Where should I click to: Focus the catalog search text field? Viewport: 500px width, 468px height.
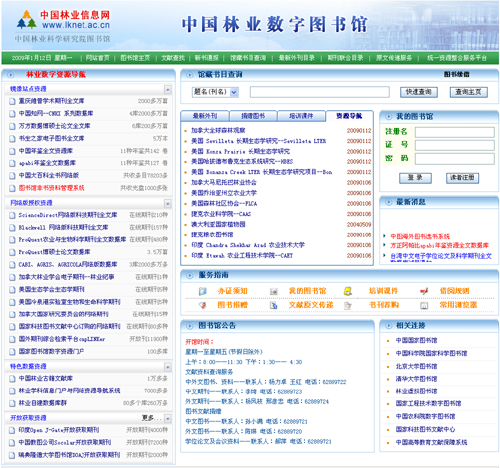coord(320,92)
